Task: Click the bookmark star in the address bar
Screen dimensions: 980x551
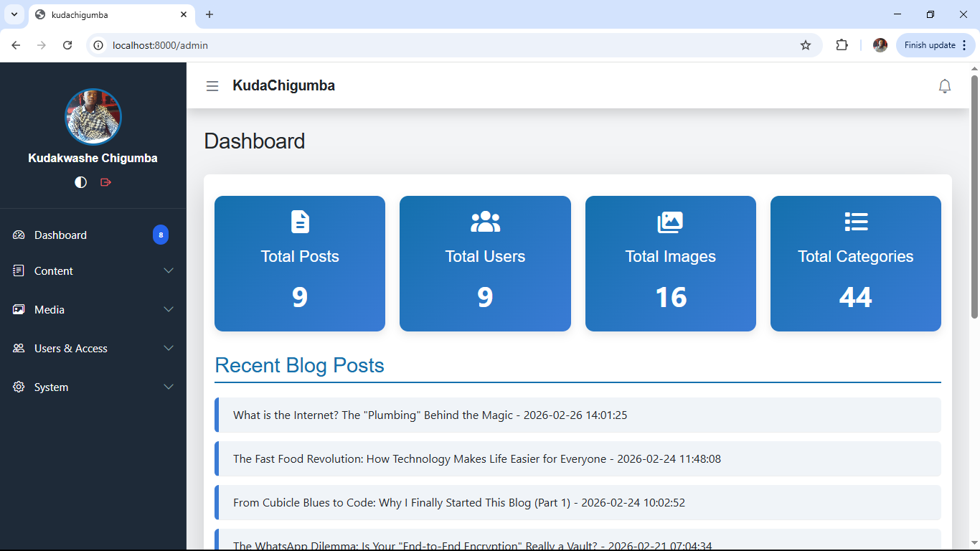Action: coord(805,44)
